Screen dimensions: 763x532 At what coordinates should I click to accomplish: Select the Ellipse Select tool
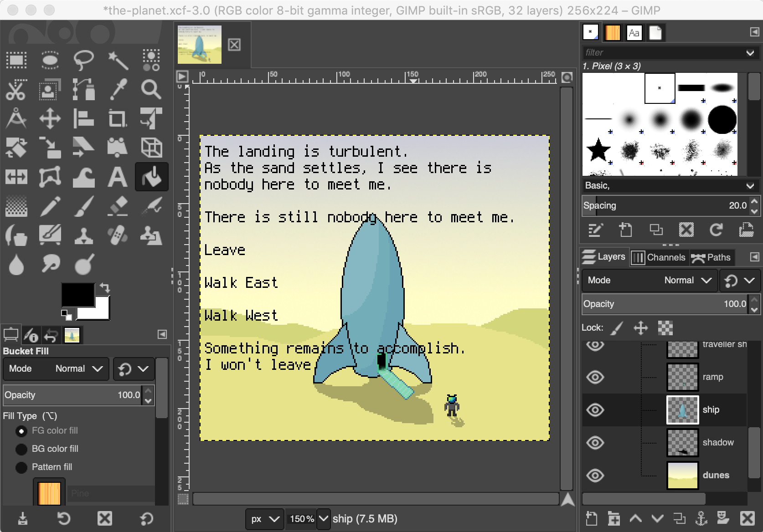[x=50, y=60]
